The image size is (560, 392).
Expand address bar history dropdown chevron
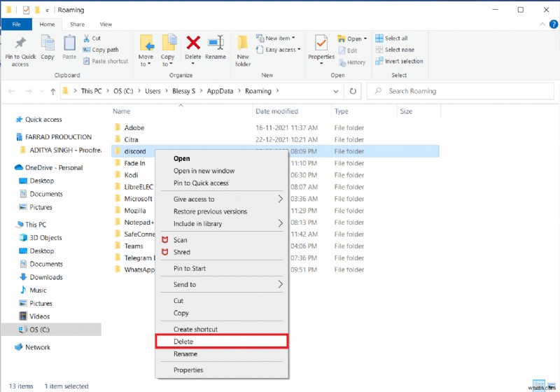pos(336,92)
